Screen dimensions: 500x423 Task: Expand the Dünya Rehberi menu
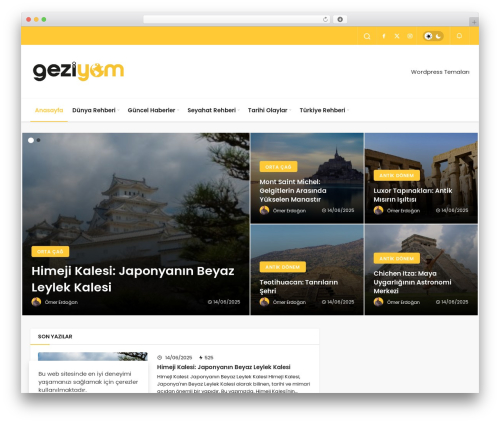coord(96,110)
